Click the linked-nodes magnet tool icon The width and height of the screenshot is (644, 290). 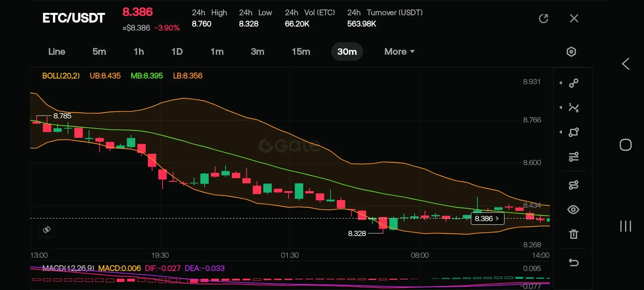[574, 185]
